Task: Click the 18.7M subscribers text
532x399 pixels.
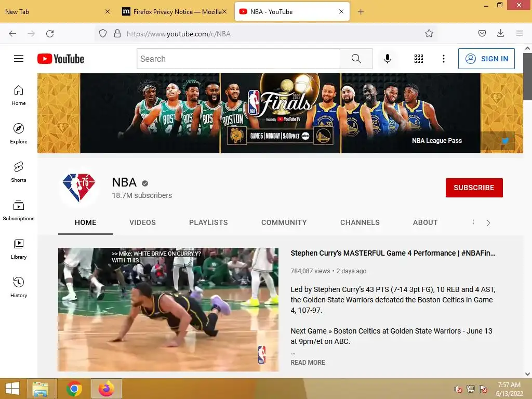Action: pyautogui.click(x=142, y=195)
